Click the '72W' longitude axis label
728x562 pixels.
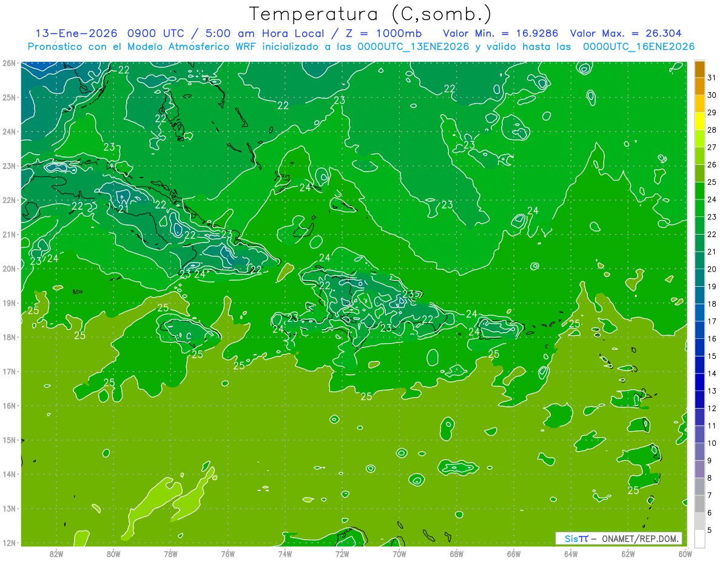pyautogui.click(x=342, y=554)
